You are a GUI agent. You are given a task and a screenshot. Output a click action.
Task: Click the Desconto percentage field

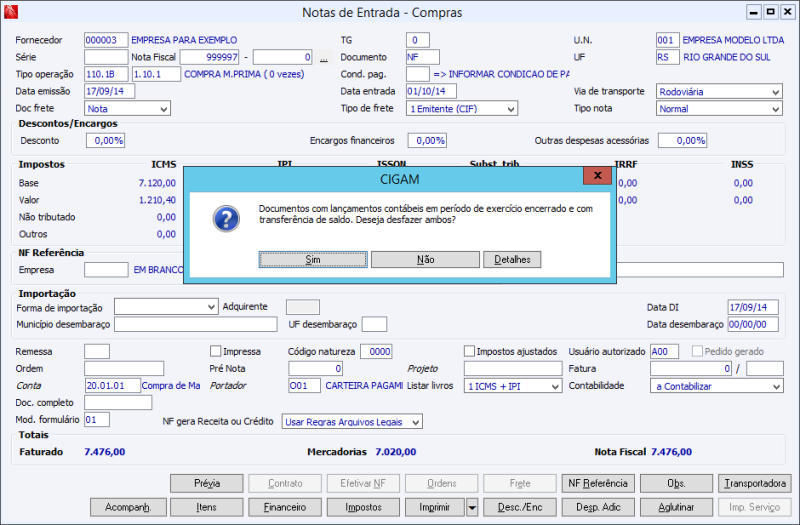pyautogui.click(x=106, y=140)
